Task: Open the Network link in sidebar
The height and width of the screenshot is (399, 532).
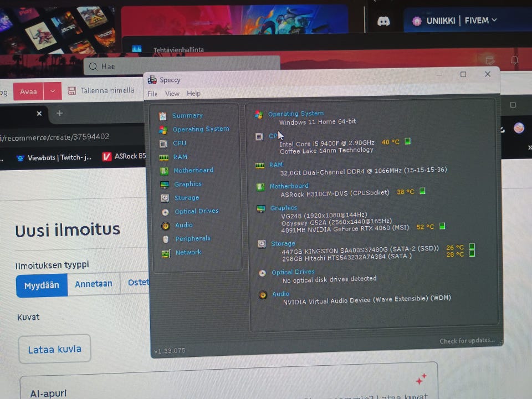Action: 188,253
